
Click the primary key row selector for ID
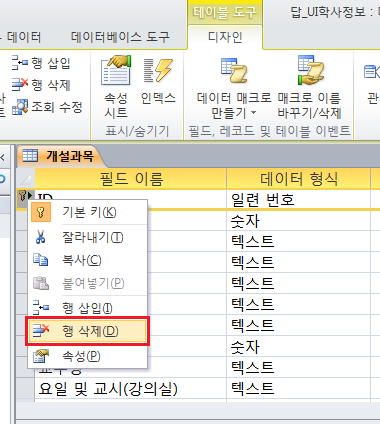click(x=25, y=196)
